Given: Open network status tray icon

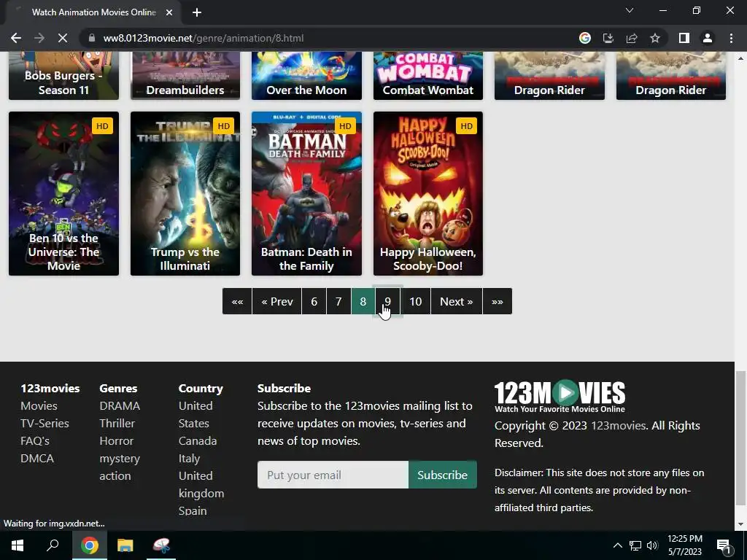Looking at the screenshot, I should (635, 545).
